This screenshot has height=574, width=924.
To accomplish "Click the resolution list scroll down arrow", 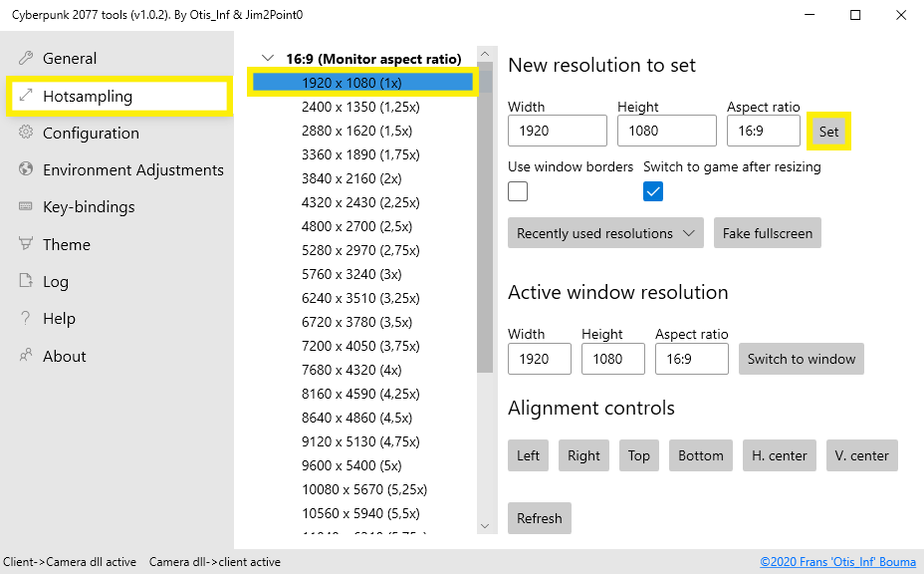I will pos(485,525).
